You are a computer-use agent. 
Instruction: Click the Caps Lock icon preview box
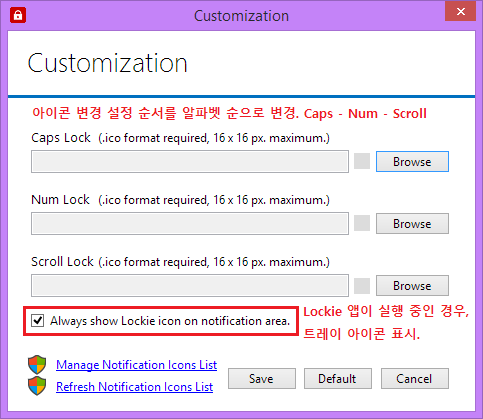click(362, 161)
